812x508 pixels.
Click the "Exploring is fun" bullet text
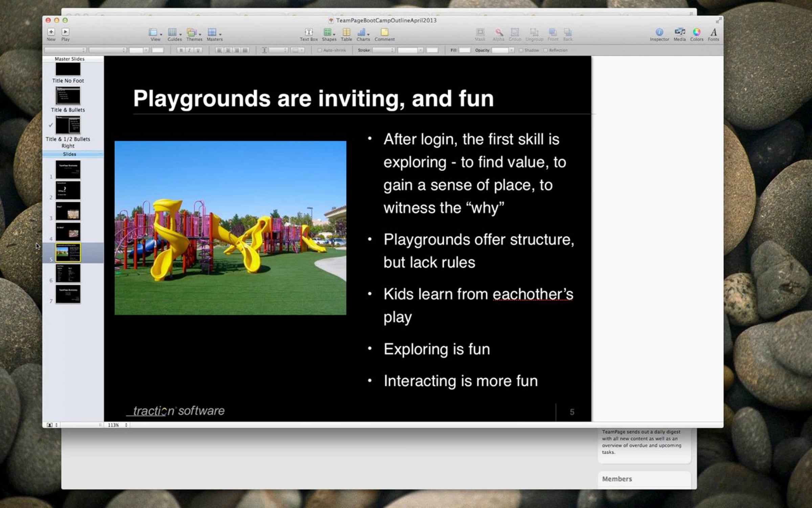click(437, 349)
